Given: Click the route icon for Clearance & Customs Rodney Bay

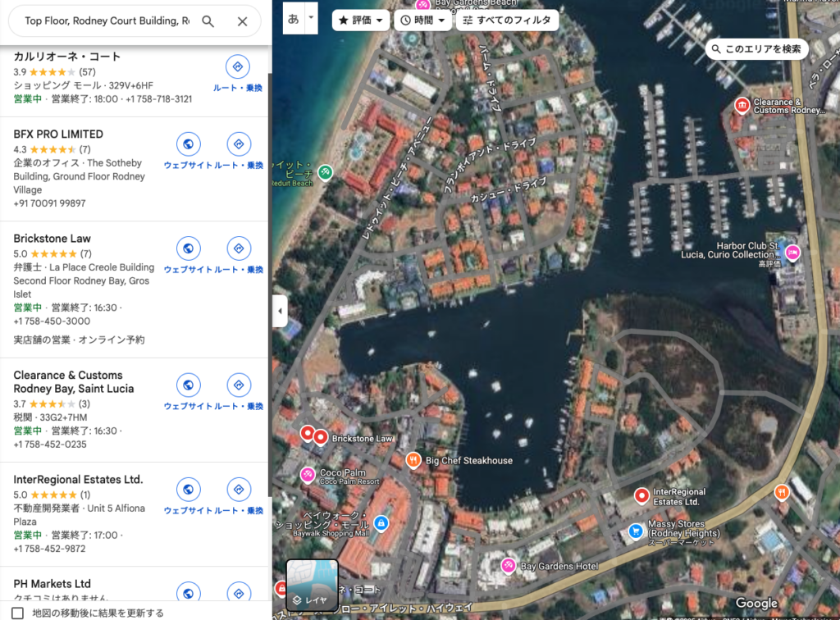Looking at the screenshot, I should (x=239, y=385).
